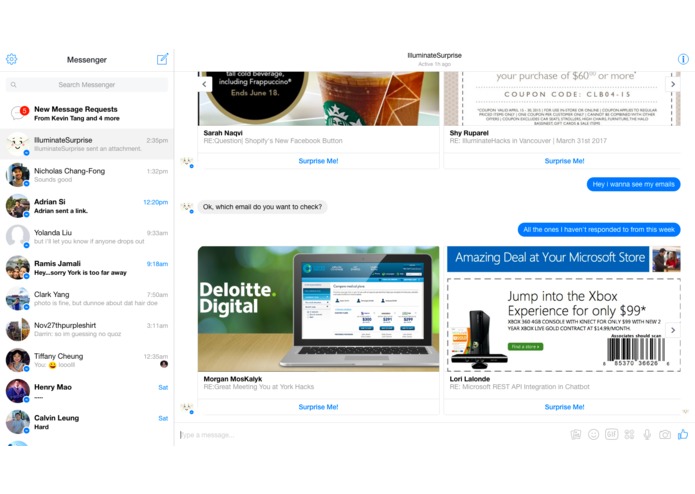Click the red message requests badge icon
The height and width of the screenshot is (494, 695).
(x=24, y=110)
